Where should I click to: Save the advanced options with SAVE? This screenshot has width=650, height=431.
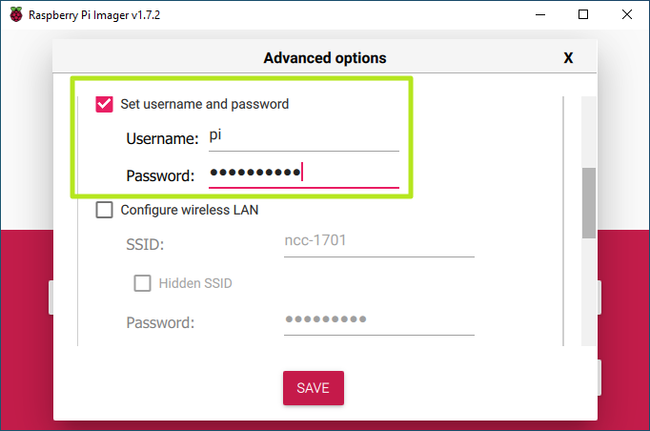click(313, 388)
